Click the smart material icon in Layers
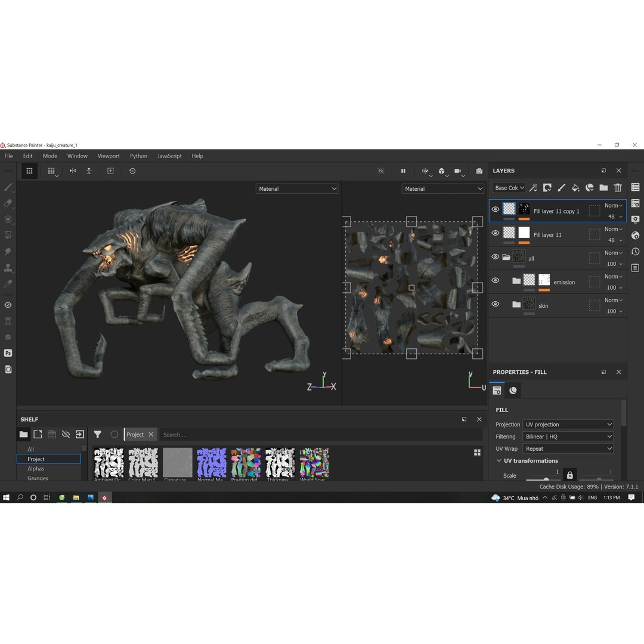 click(589, 188)
